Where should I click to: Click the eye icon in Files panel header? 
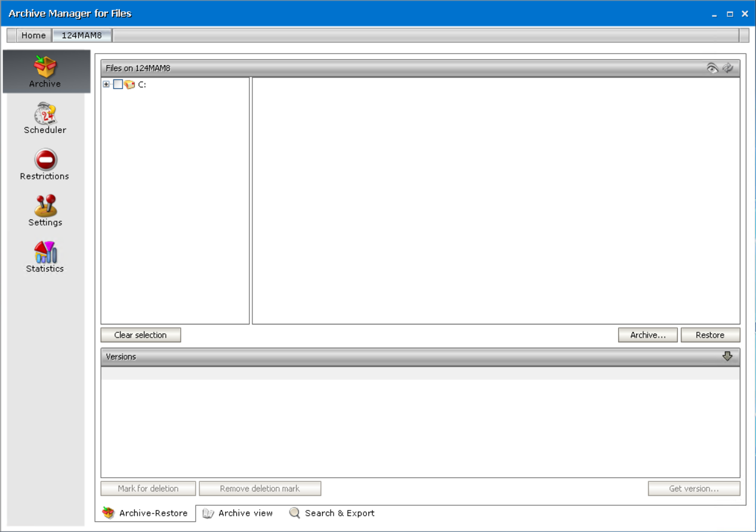click(x=712, y=67)
